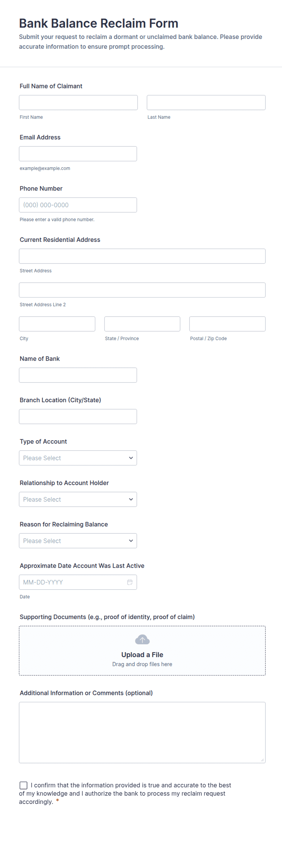The height and width of the screenshot is (868, 282).
Task: Click the Last Name input field
Action: [x=206, y=102]
